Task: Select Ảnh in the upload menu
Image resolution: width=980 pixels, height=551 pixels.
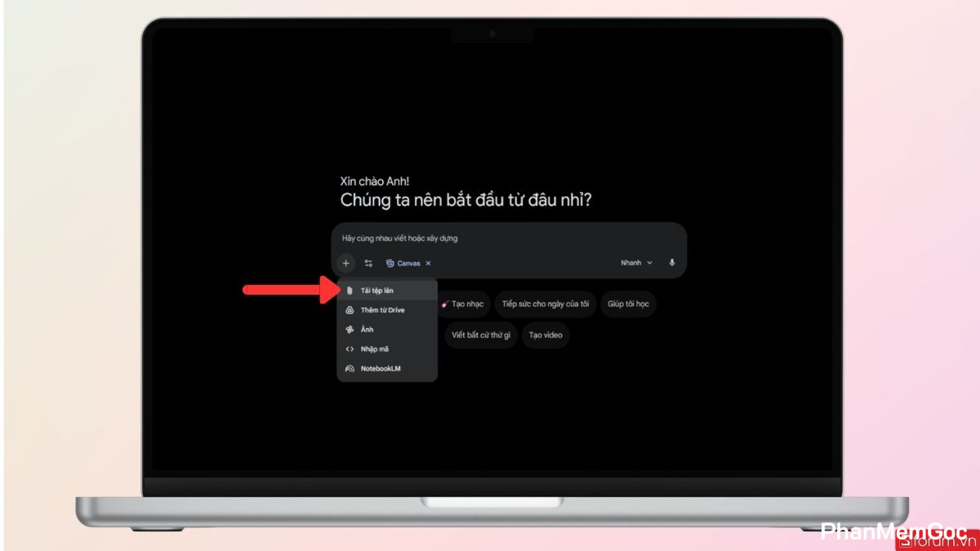Action: pos(387,330)
